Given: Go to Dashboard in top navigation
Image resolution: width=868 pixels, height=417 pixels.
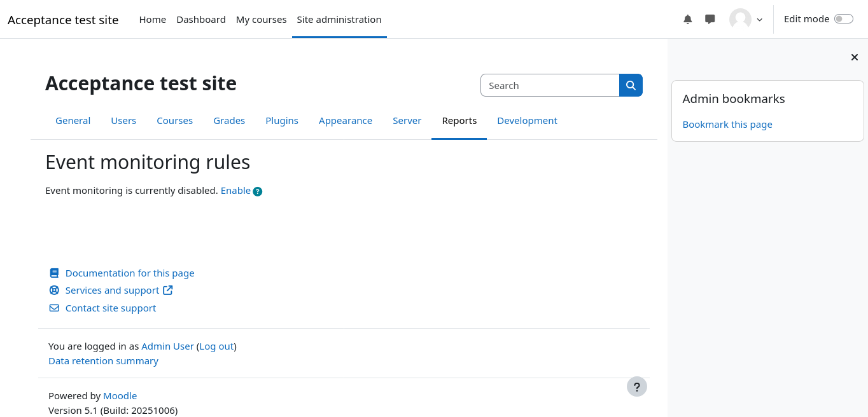Looking at the screenshot, I should pyautogui.click(x=201, y=20).
